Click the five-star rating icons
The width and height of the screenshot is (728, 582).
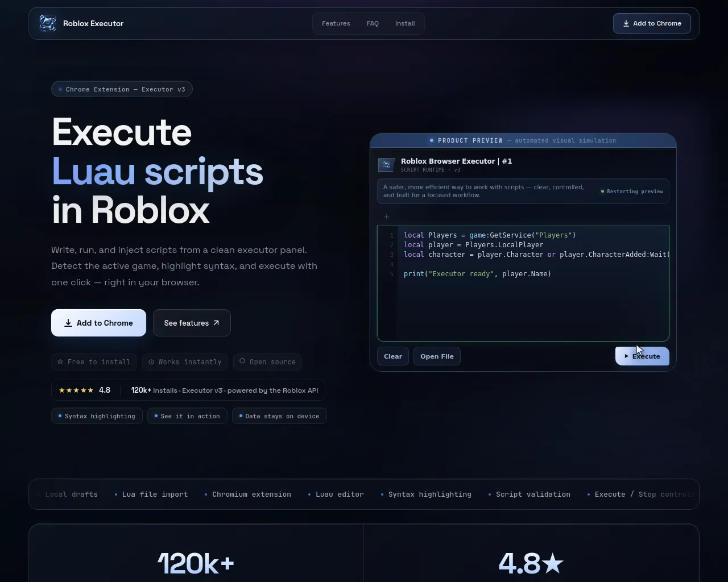coord(76,390)
